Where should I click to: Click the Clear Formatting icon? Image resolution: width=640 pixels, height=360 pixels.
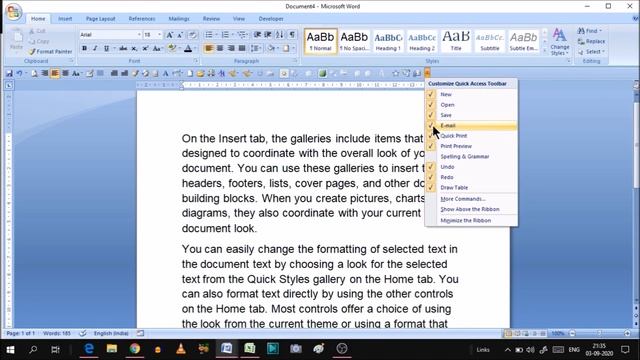(193, 35)
